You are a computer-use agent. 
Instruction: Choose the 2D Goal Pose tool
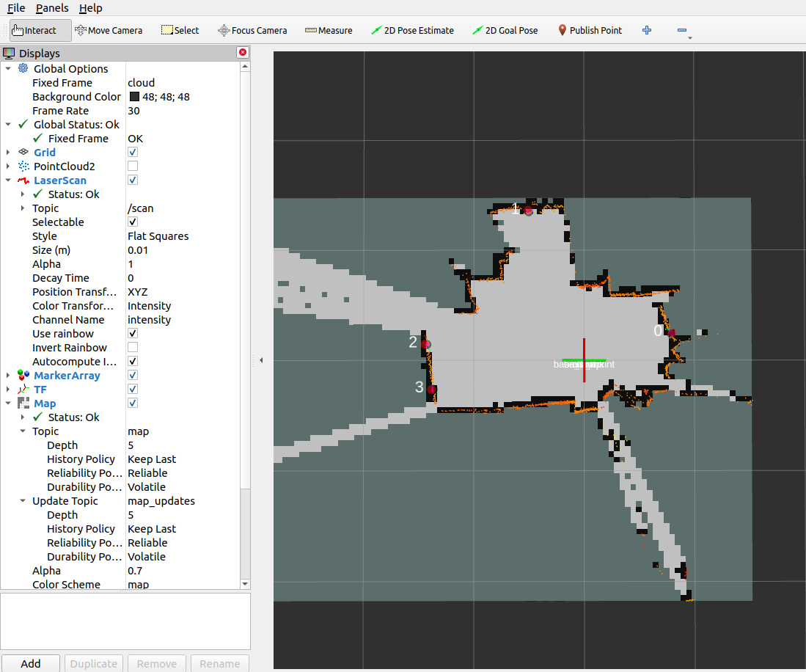point(505,30)
